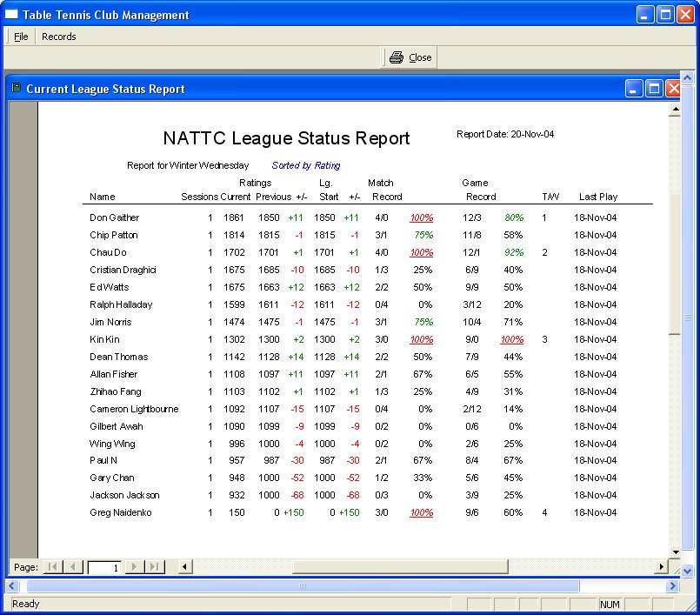Screen dimensions: 700x615
Task: Minimize the Table Tennis Club Management window
Action: tap(644, 14)
